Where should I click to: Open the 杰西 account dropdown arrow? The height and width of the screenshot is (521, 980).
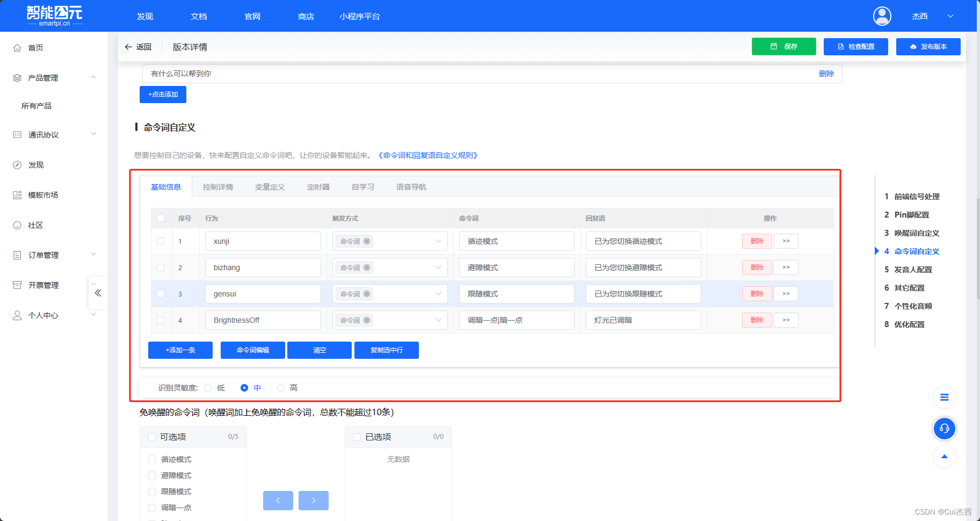tap(950, 17)
